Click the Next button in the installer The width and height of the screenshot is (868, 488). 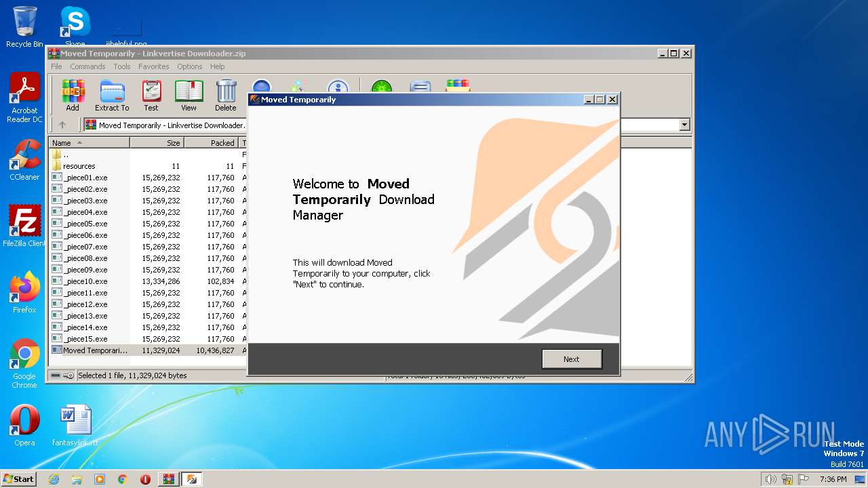point(572,359)
